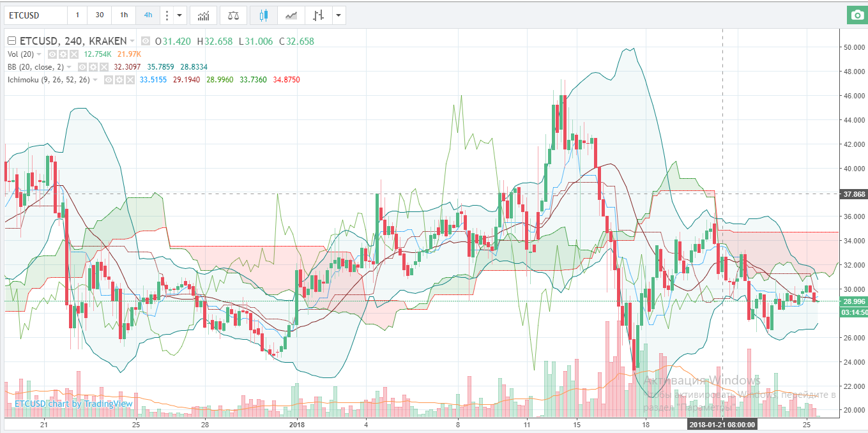Hide the BB indicator using eye icon
The image size is (868, 433).
82,67
